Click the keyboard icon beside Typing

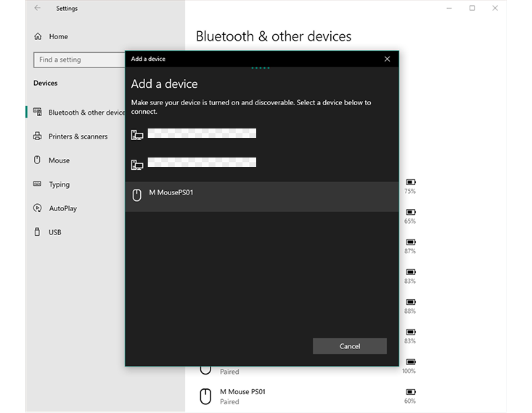pyautogui.click(x=37, y=184)
